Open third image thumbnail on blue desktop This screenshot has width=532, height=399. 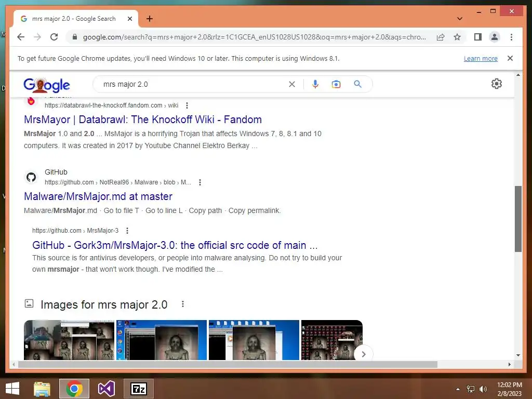click(254, 340)
